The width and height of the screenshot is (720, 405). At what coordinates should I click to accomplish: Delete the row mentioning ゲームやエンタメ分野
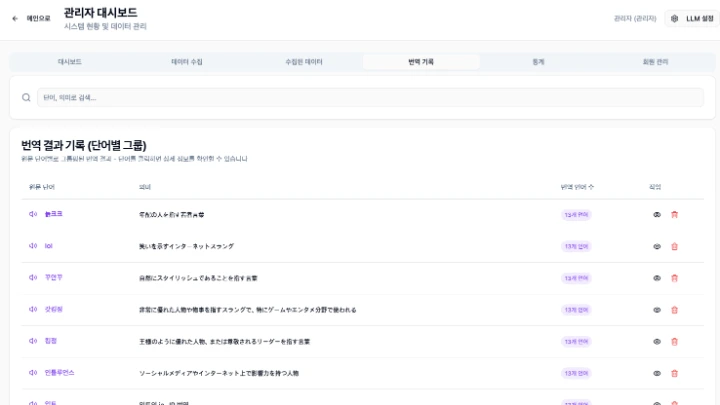(x=675, y=310)
